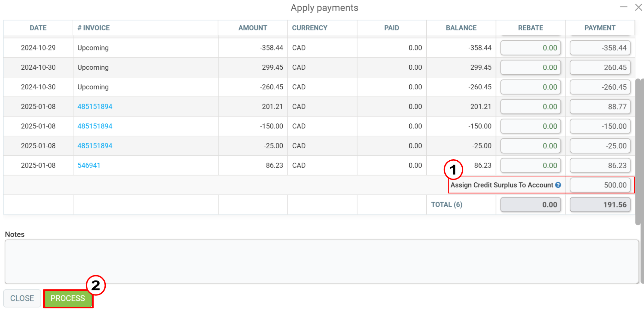Open invoice 485151894 link for amount -25.00
This screenshot has height=310, width=644.
95,146
